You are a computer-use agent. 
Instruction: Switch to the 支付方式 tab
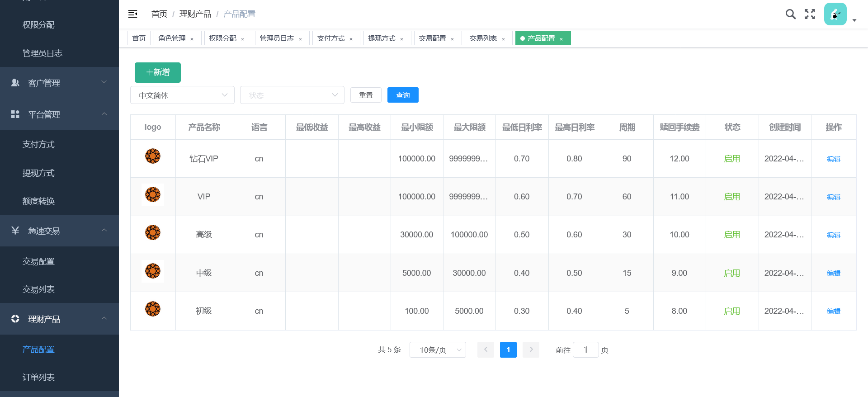[x=331, y=38]
